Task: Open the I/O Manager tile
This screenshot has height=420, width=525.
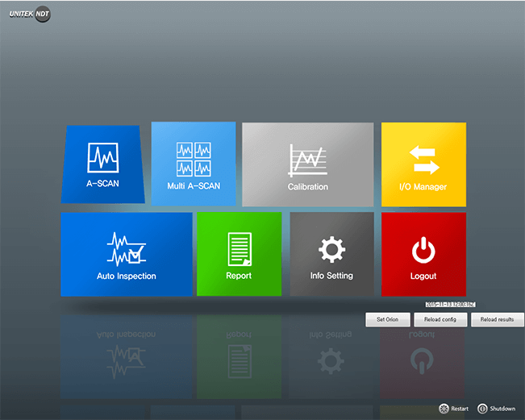Action: point(423,164)
